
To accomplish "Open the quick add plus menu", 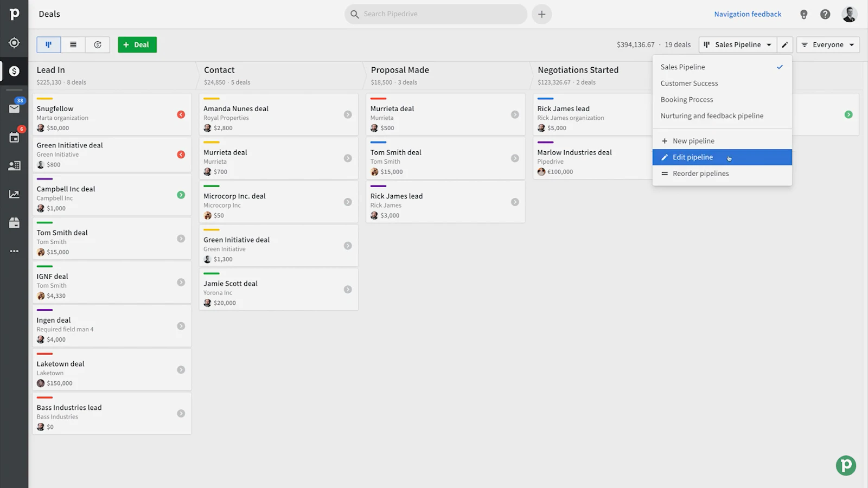I will tap(541, 14).
